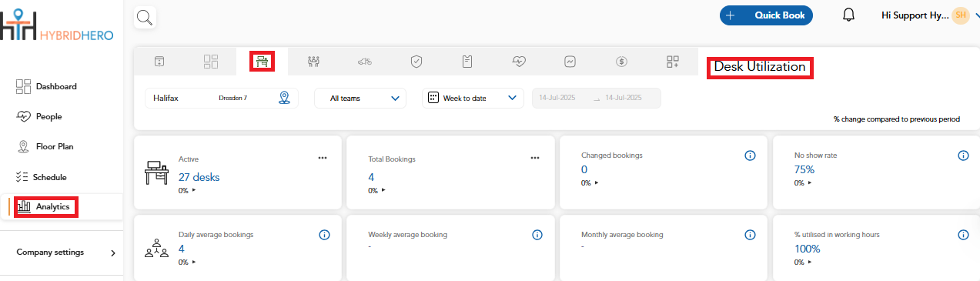
Task: Click the Daily average bookings value 4
Action: pos(182,249)
